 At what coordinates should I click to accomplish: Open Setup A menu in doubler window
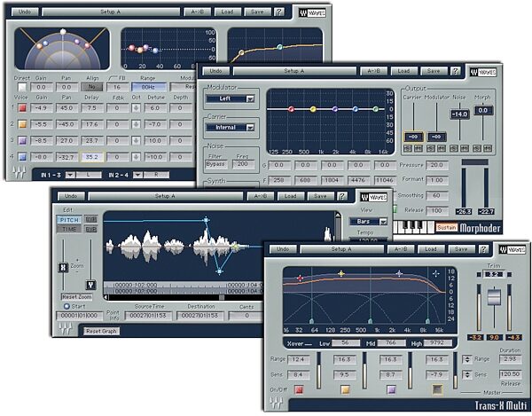pyautogui.click(x=111, y=12)
